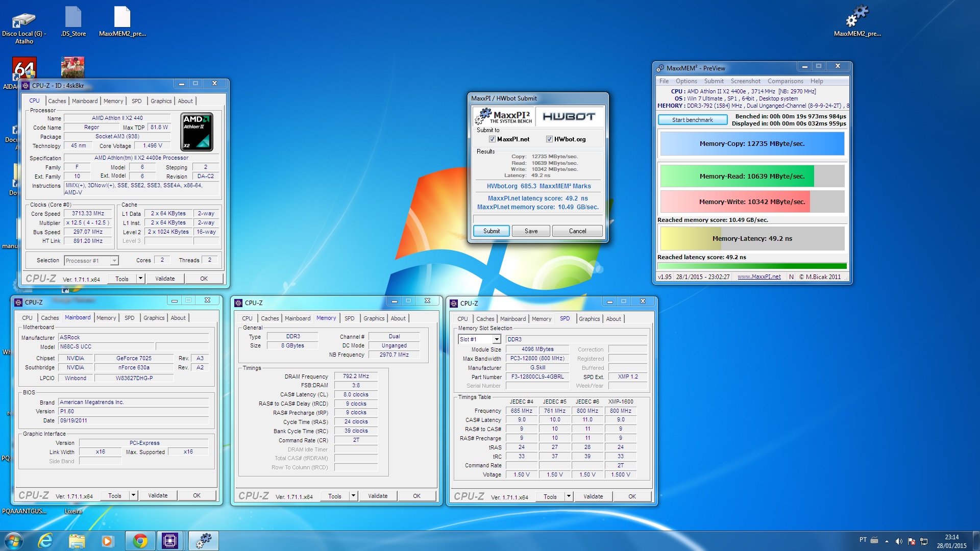
Task: Click Save in the MaxxPI / HWbot dialog
Action: (531, 231)
